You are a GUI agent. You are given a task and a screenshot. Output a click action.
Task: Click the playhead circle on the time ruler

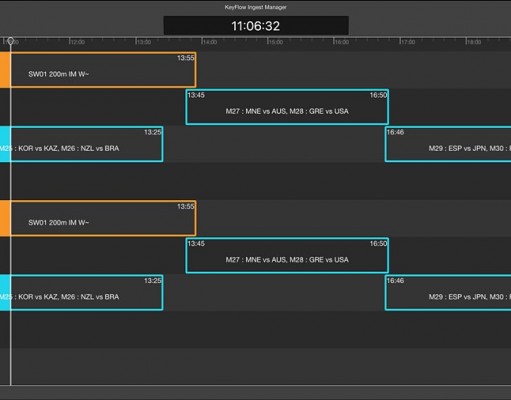[11, 41]
